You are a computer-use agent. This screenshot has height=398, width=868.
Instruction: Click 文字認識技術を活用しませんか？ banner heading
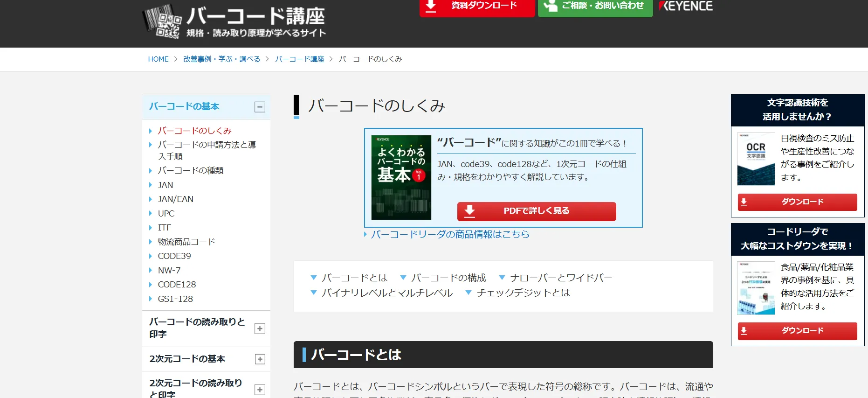pos(798,110)
